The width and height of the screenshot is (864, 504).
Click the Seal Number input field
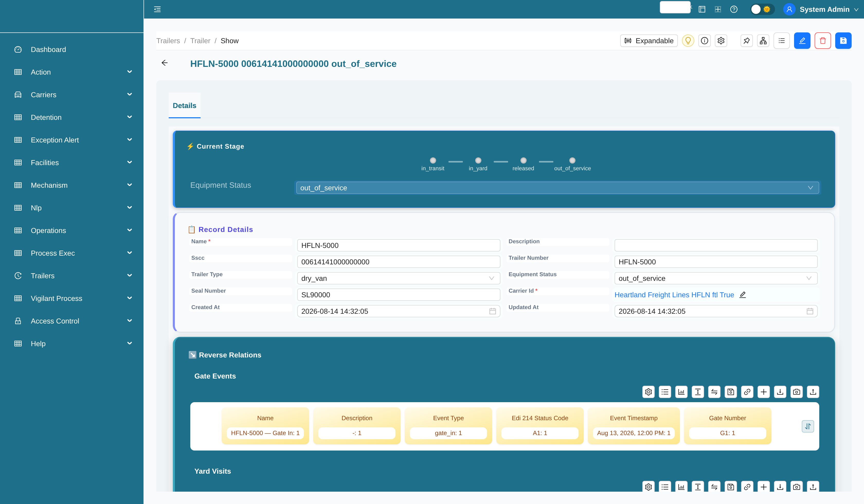398,295
